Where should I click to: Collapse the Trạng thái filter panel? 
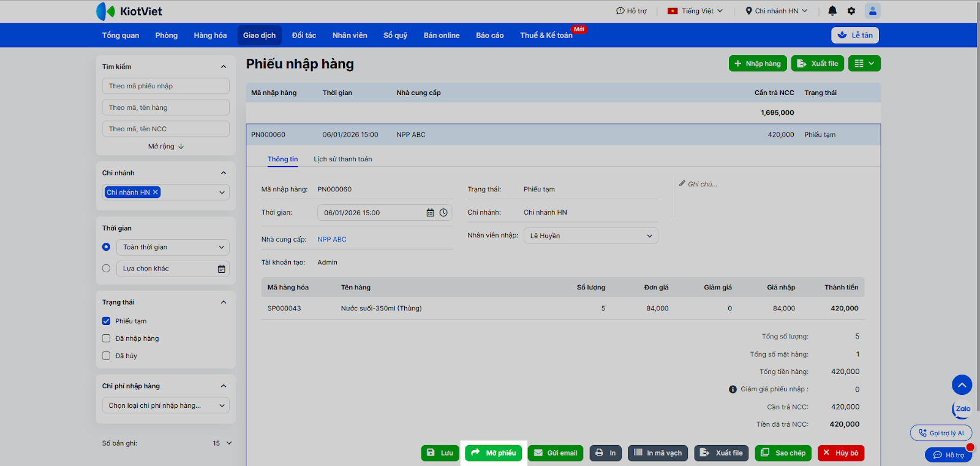point(224,302)
